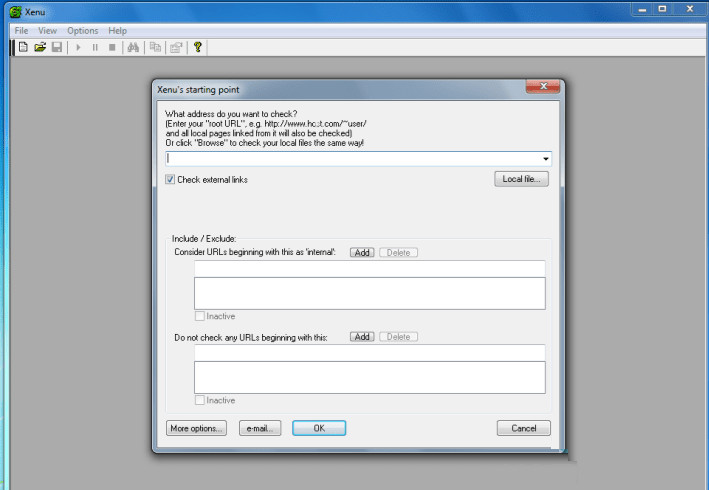The width and height of the screenshot is (709, 490).
Task: Toggle Inactive checkbox under internal URLs list
Action: (199, 316)
